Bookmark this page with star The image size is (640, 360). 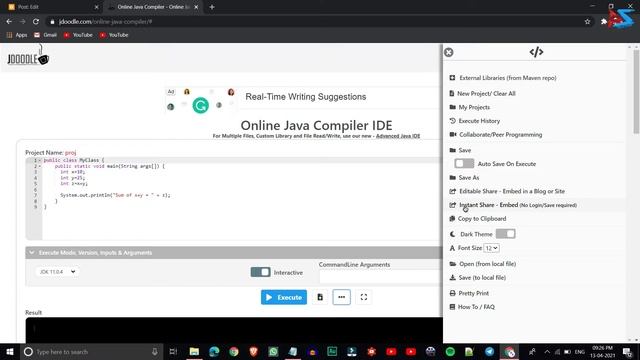[x=587, y=21]
